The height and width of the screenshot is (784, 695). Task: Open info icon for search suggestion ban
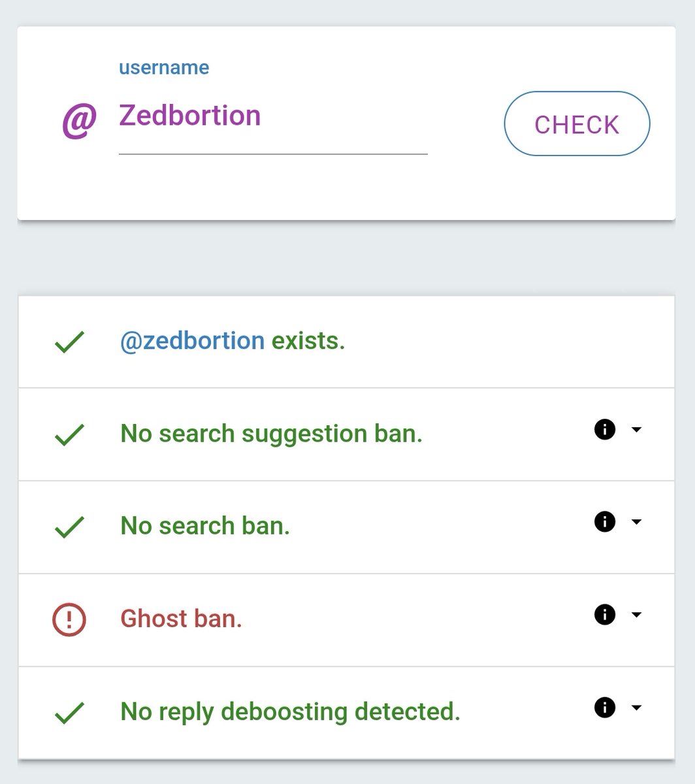tap(605, 429)
